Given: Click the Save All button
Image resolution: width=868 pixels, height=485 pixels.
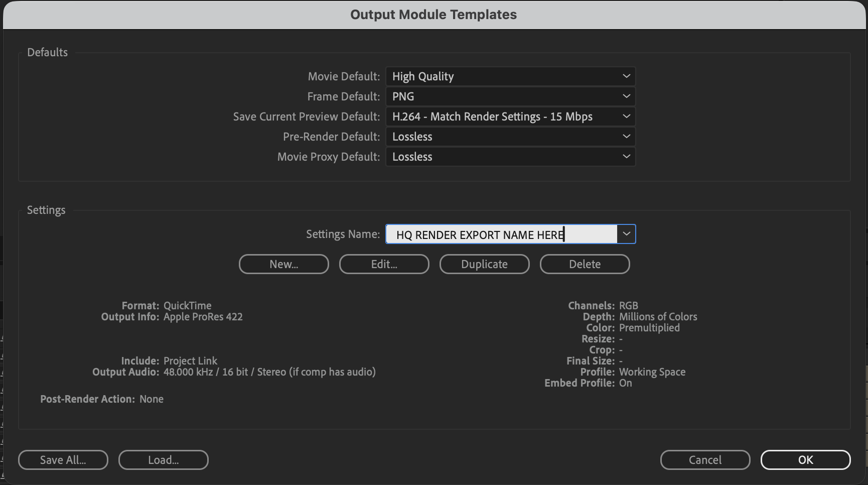Looking at the screenshot, I should (x=63, y=459).
